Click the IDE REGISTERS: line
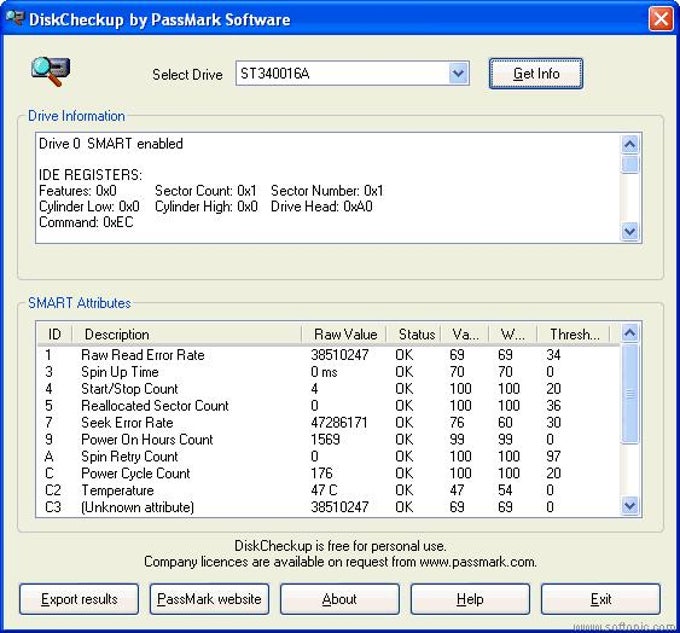 pos(90,175)
